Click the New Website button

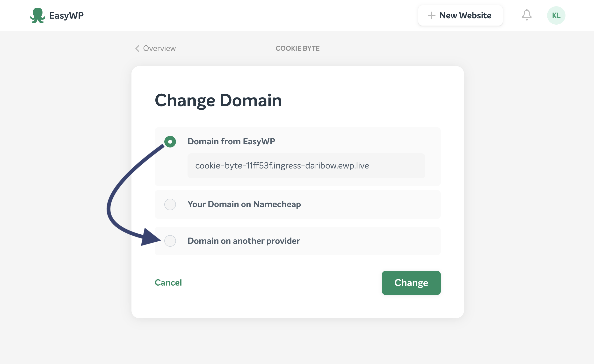click(460, 15)
